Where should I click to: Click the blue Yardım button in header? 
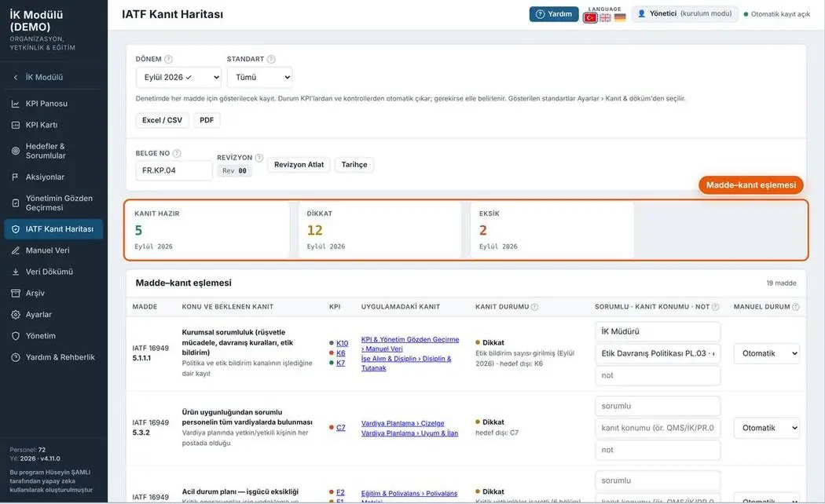click(554, 14)
